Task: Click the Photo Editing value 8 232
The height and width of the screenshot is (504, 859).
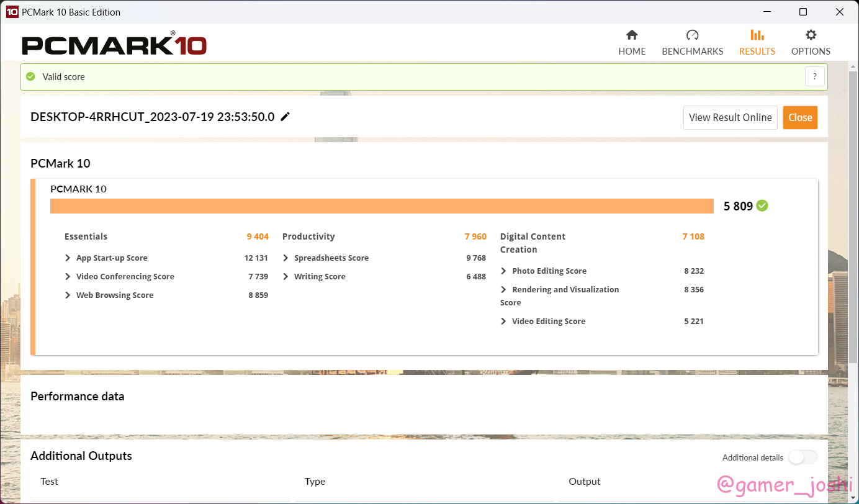Action: pyautogui.click(x=694, y=271)
